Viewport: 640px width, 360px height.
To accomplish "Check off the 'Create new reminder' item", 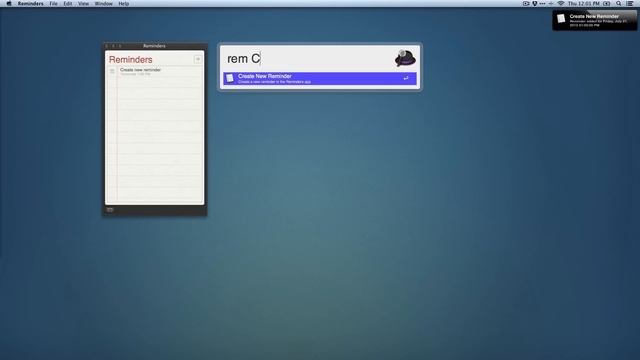I will pyautogui.click(x=112, y=71).
